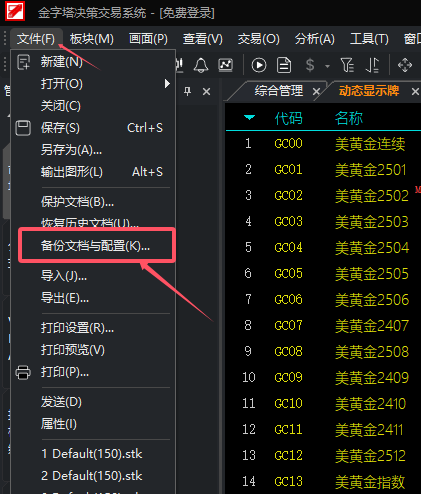This screenshot has height=494, width=421.
Task: Open 属性(I) menu entry
Action: (x=93, y=424)
